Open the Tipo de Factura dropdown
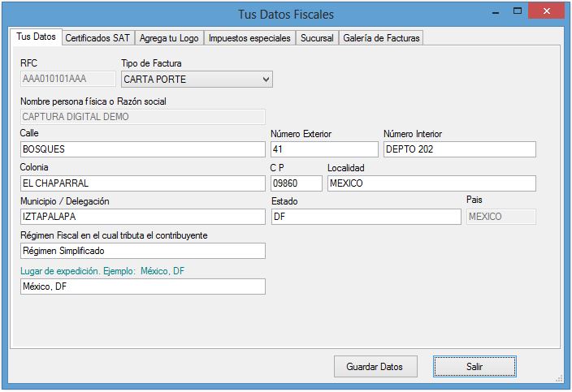 197,80
